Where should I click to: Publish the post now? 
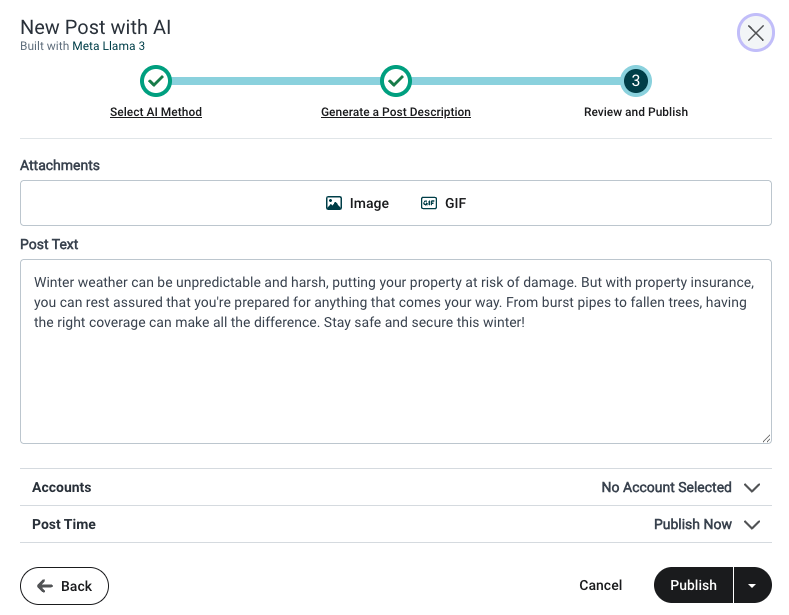coord(693,586)
